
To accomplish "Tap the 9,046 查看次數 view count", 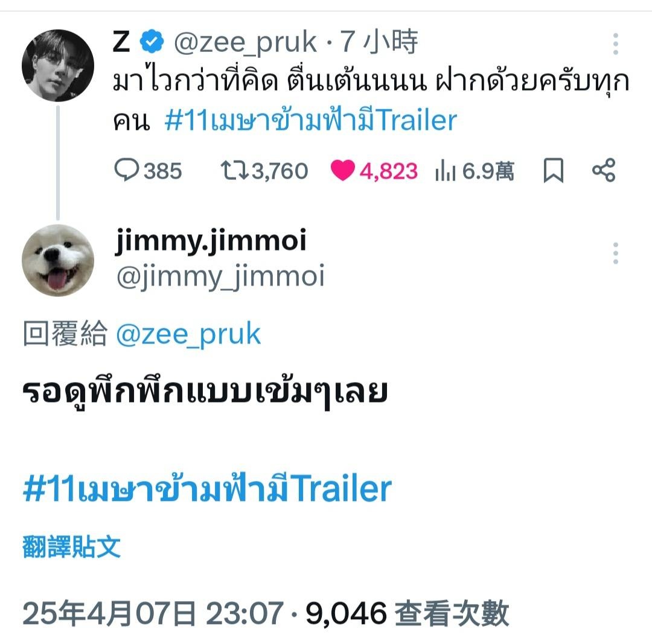I will [407, 613].
